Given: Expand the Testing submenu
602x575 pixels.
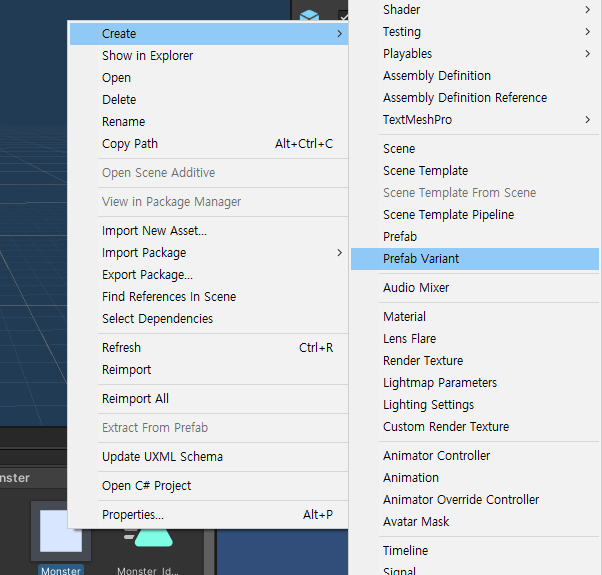Looking at the screenshot, I should point(475,31).
